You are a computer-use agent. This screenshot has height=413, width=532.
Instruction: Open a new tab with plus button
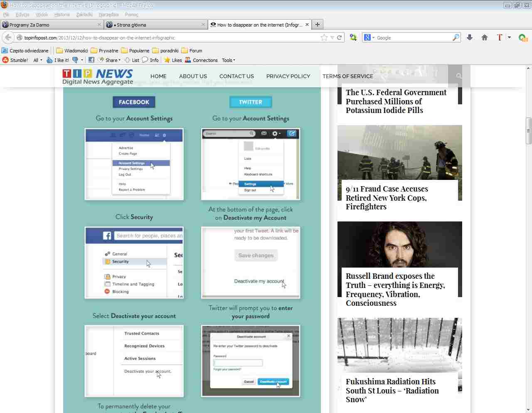coord(318,25)
